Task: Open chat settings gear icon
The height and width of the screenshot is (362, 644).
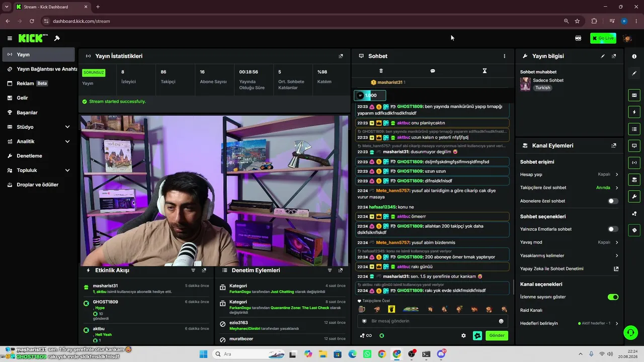Action: point(463,335)
